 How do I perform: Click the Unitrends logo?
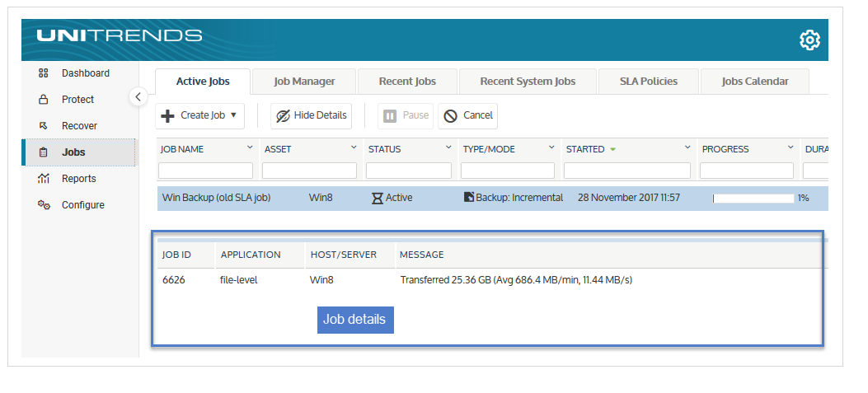(119, 36)
